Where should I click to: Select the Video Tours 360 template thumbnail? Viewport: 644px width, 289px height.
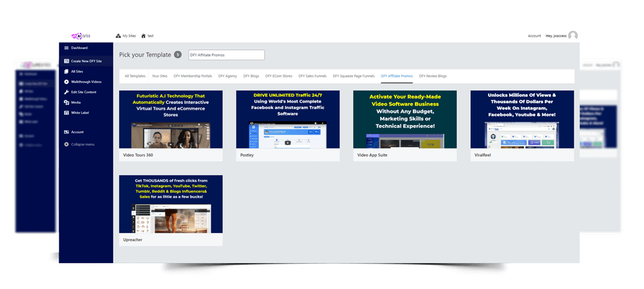(x=171, y=119)
